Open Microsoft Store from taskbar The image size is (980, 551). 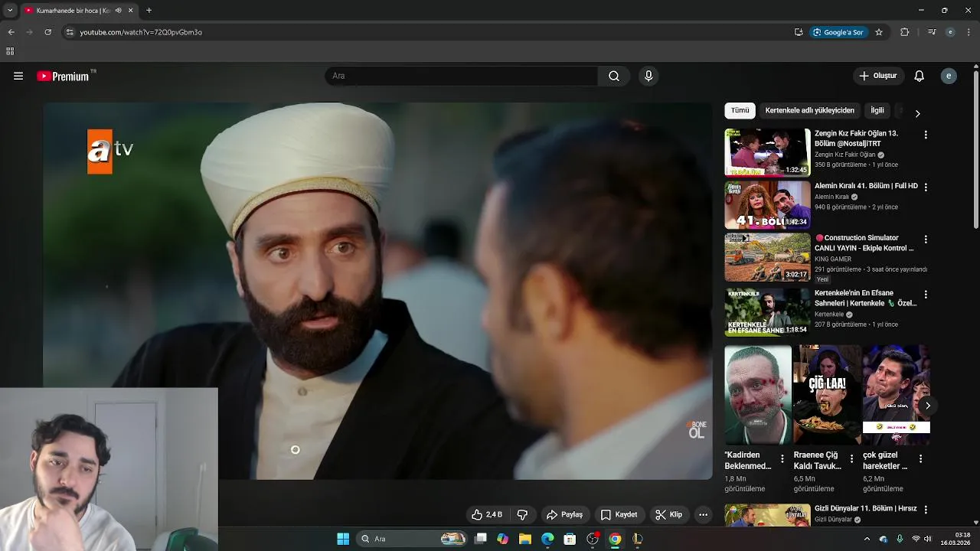pyautogui.click(x=570, y=539)
